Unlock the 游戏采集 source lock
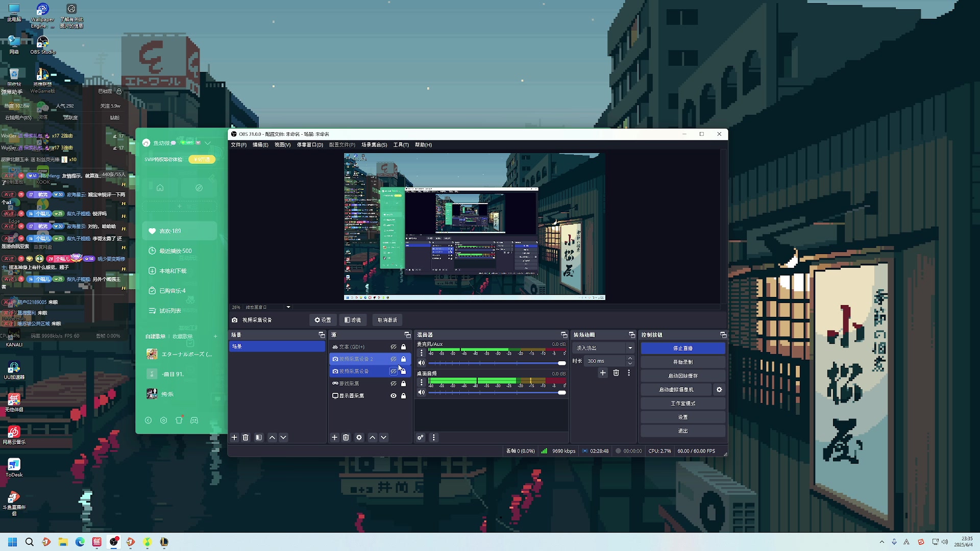This screenshot has width=980, height=551. coord(403,384)
